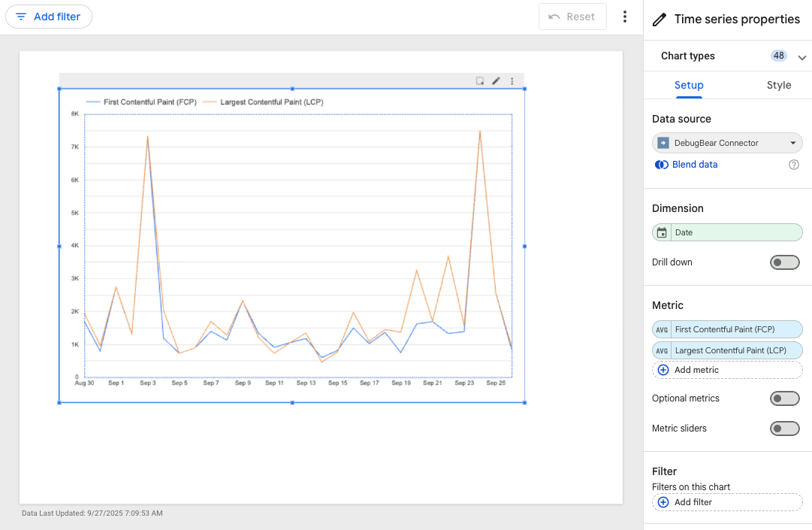Click the calendar icon on the Date dimension
The height and width of the screenshot is (530, 812).
coord(662,232)
